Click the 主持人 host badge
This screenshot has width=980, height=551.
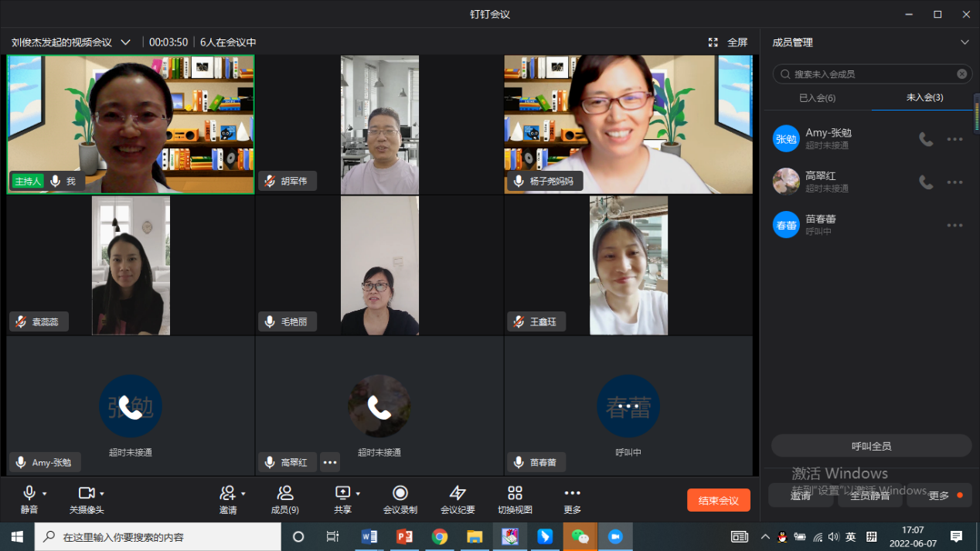click(x=28, y=181)
